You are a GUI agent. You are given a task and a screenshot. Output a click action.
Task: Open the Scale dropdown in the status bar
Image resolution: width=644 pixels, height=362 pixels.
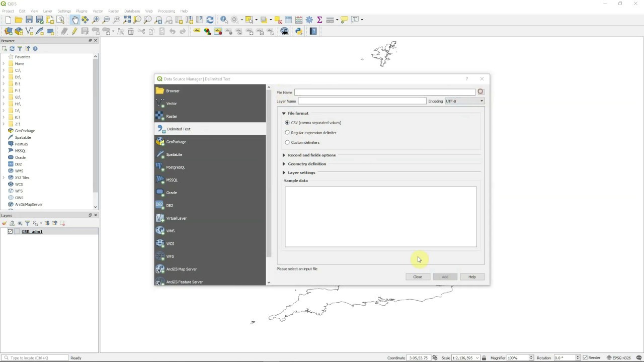(x=477, y=358)
